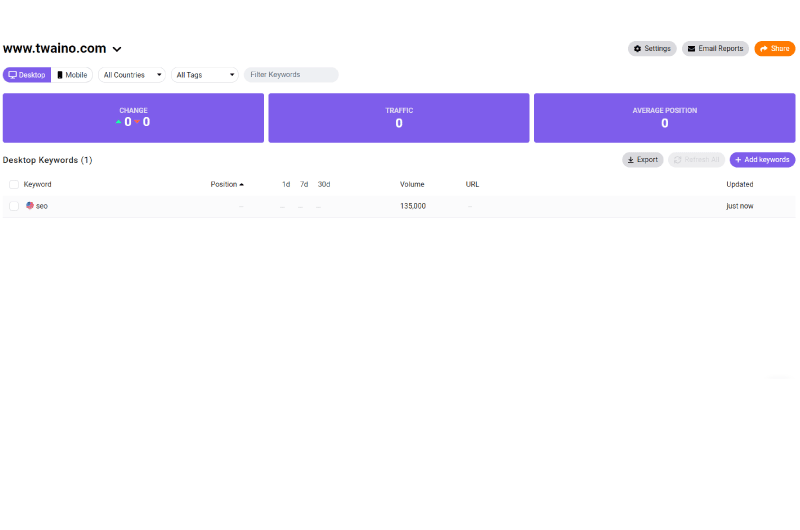Open the All Countries dropdown
Screen dimensions: 800x530
(x=132, y=75)
